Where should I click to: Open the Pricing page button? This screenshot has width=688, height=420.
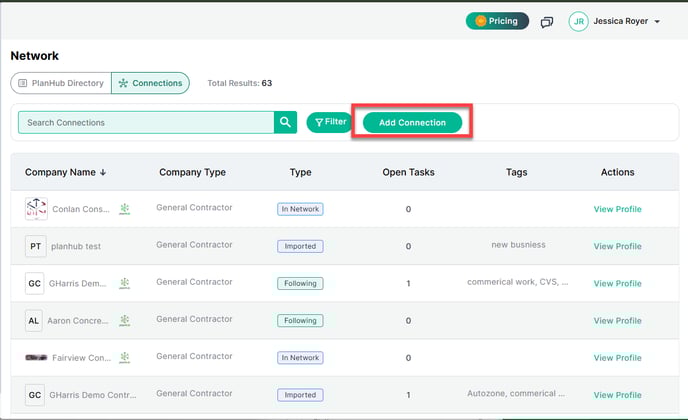497,21
